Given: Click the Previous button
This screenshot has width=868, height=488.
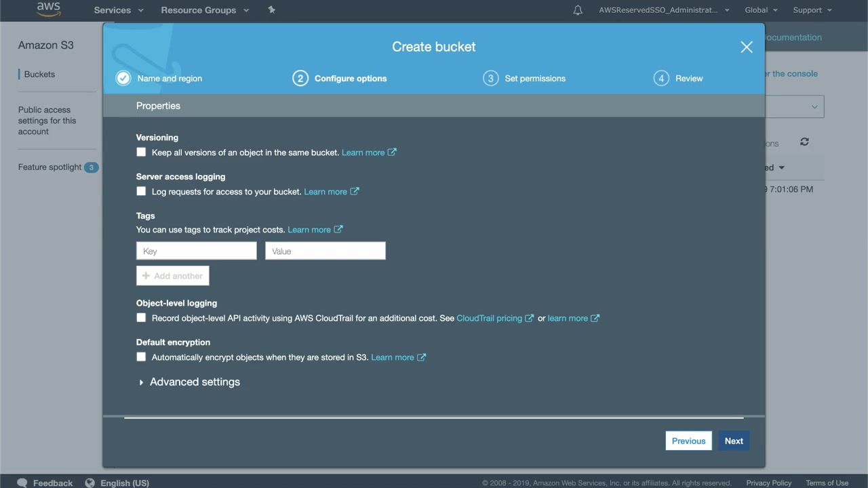Looking at the screenshot, I should coord(689,441).
